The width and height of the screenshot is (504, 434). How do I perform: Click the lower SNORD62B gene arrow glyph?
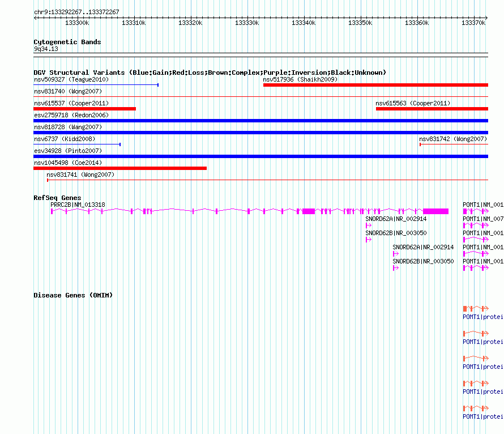396,268
